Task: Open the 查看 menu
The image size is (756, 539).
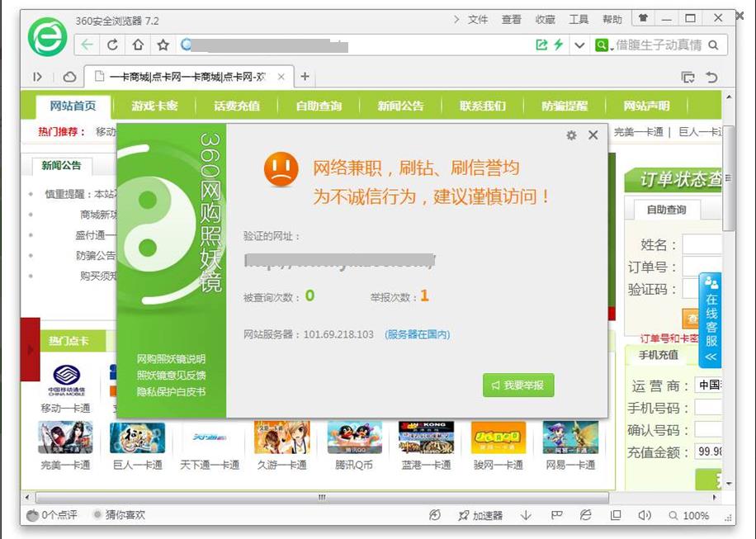Action: point(511,19)
